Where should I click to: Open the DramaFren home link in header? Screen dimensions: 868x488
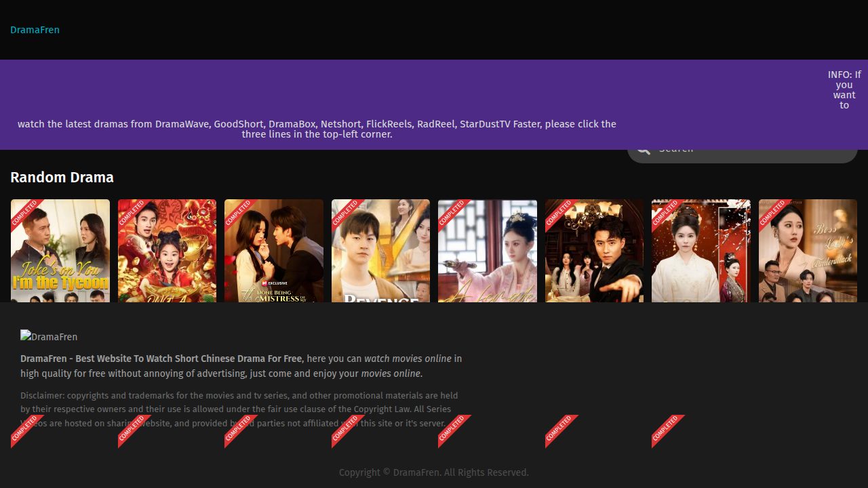click(35, 30)
